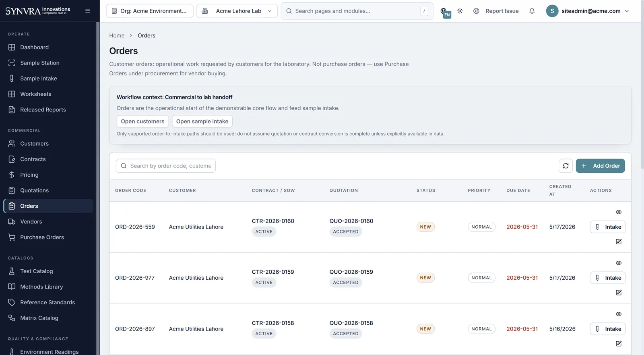Click Intake for order ORD-2026-897
Screen dimensions: 644x355
[608, 329]
